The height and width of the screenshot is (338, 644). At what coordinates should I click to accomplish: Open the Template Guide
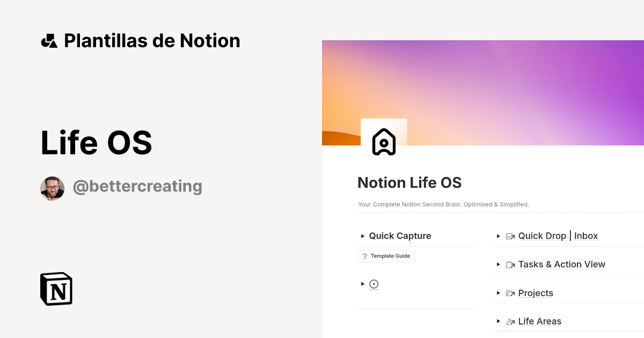click(390, 256)
